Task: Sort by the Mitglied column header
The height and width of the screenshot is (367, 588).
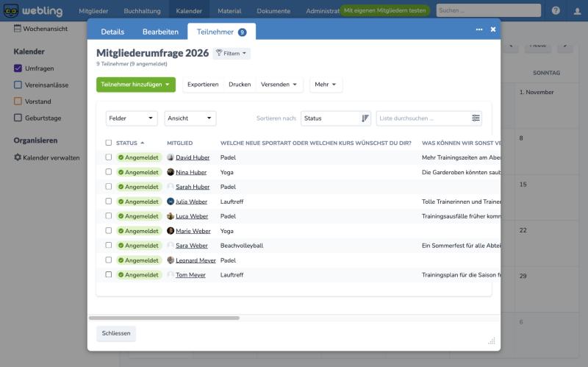Action: pyautogui.click(x=179, y=143)
